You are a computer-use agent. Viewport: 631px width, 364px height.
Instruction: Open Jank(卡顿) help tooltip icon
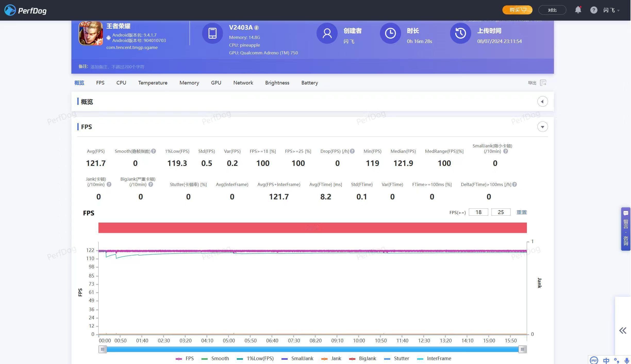pos(109,184)
